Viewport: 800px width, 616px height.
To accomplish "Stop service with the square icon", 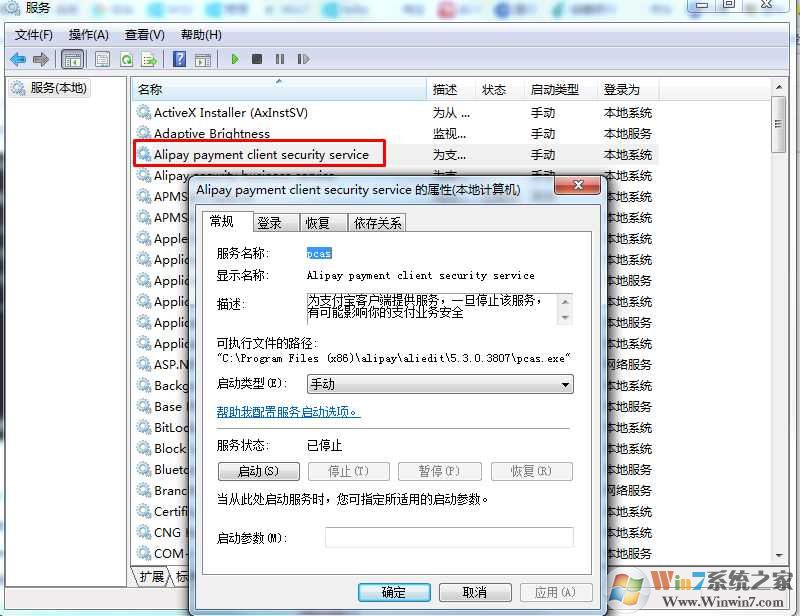I will [x=257, y=59].
